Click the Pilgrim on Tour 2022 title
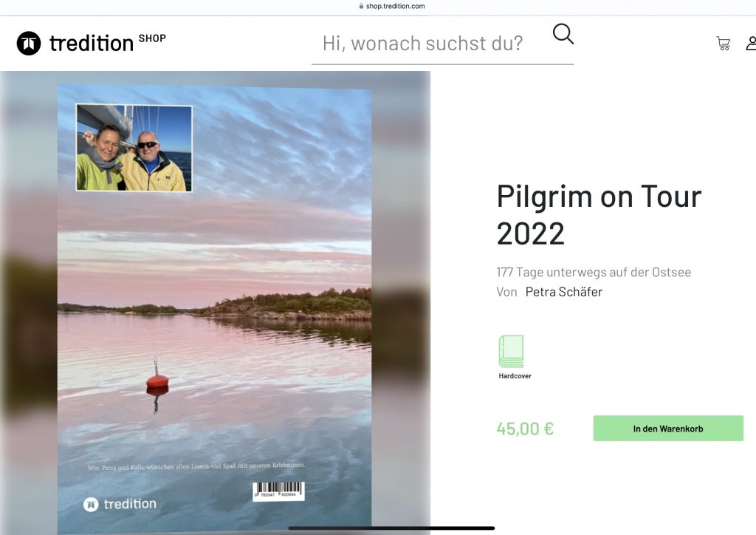This screenshot has width=756, height=535. (599, 215)
